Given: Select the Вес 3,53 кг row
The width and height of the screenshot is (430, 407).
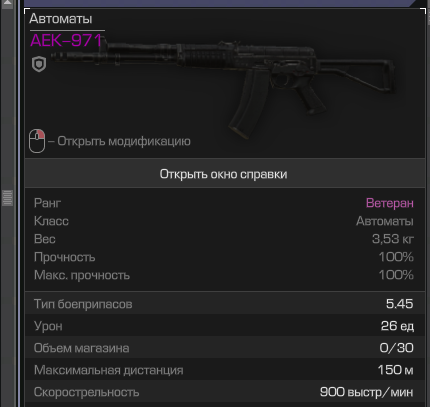Looking at the screenshot, I should click(x=224, y=239).
